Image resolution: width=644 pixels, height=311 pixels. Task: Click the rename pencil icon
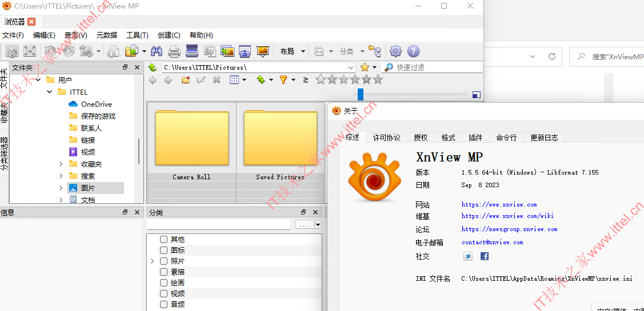coord(201,80)
